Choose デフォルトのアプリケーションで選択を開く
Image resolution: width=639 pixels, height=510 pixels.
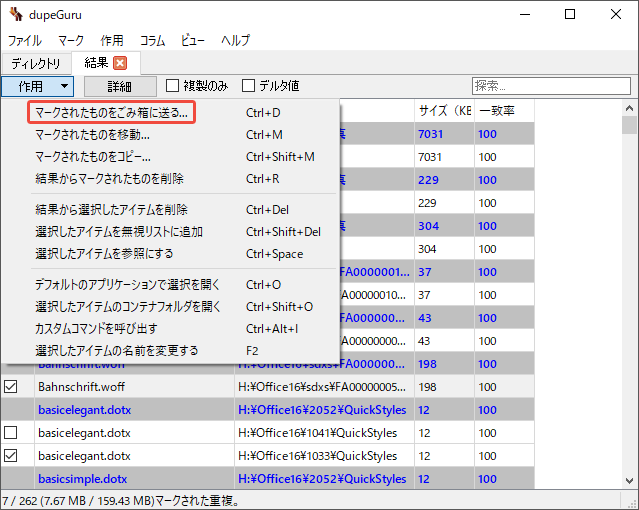(170, 285)
